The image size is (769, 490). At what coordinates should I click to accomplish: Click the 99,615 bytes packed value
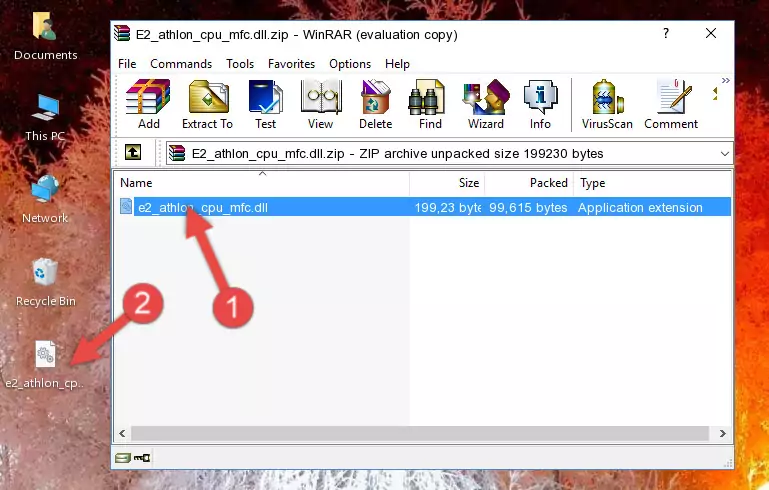coord(528,207)
